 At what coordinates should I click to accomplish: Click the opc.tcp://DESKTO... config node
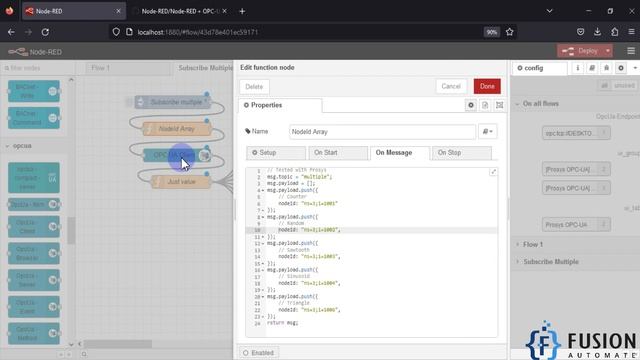576,133
